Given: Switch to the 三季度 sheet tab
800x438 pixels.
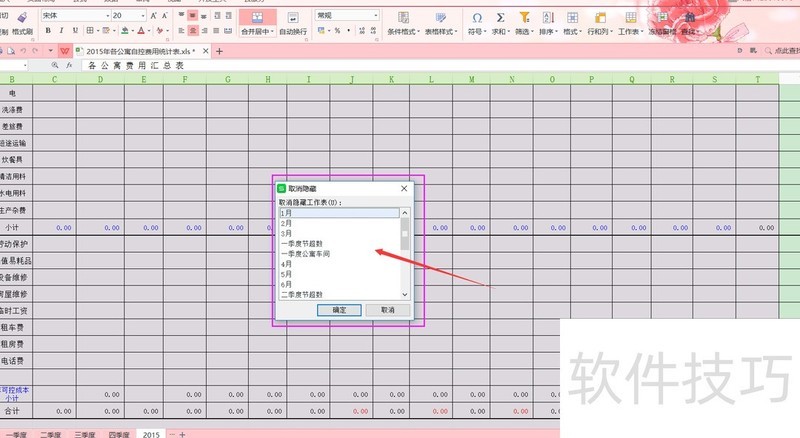Looking at the screenshot, I should tap(85, 434).
